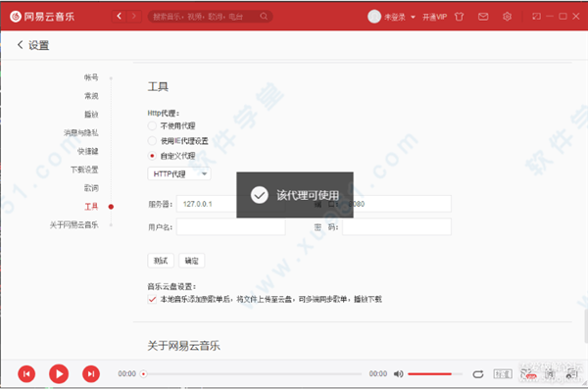The height and width of the screenshot is (389, 588).
Task: Open the account dropdown arrow by avatar
Action: (x=413, y=17)
